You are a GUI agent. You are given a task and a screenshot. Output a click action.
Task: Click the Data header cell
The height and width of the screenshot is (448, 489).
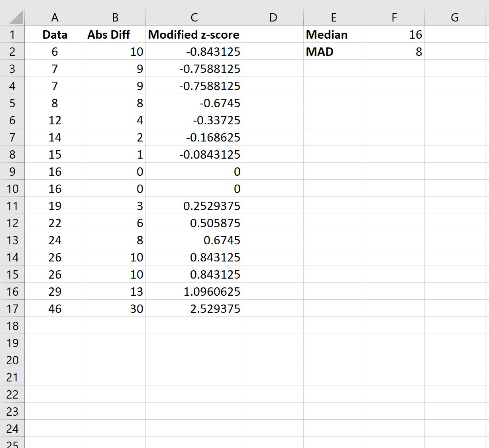tap(55, 34)
